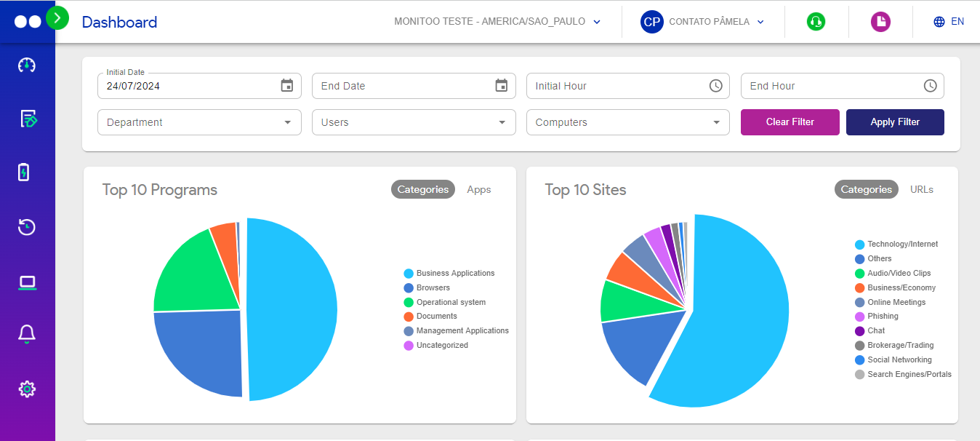The image size is (980, 441).
Task: Switch Top 10 Programs to Apps view
Action: pyautogui.click(x=478, y=189)
